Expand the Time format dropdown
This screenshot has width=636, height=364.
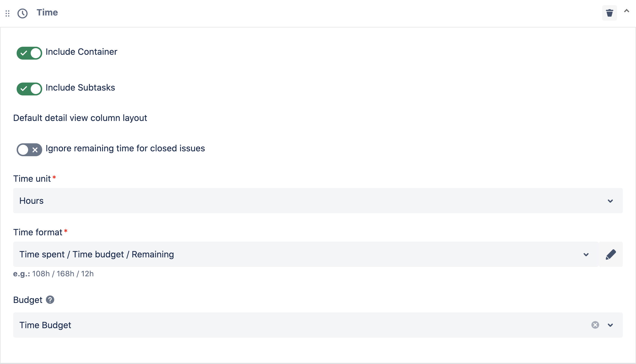(586, 254)
